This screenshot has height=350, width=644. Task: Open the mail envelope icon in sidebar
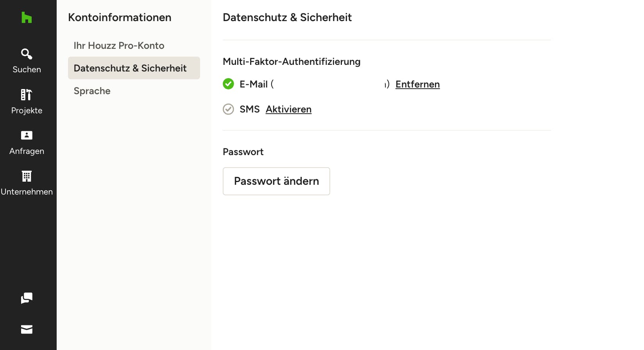[27, 330]
